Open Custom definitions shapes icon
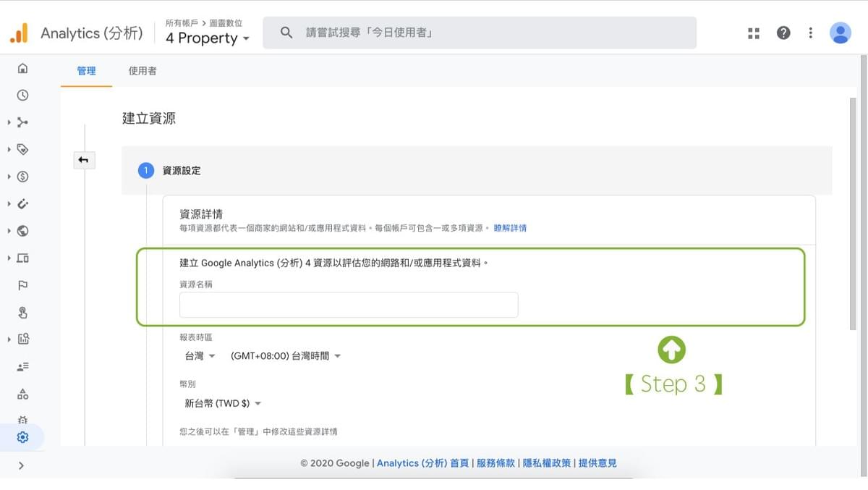 tap(22, 394)
